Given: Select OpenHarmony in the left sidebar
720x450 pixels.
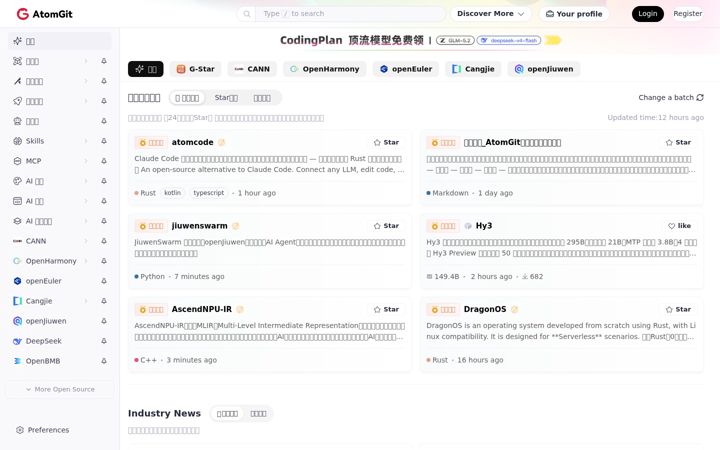Looking at the screenshot, I should click(51, 261).
